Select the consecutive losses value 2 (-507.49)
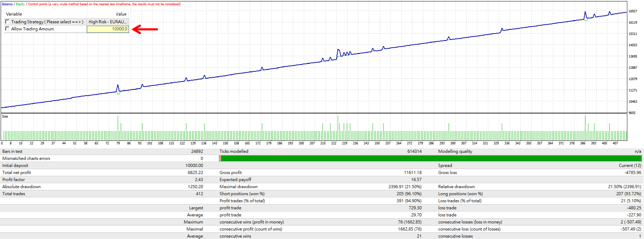 coord(631,222)
